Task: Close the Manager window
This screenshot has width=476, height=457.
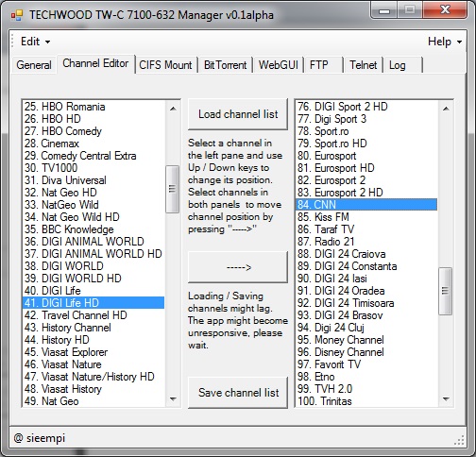Action: click(445, 10)
